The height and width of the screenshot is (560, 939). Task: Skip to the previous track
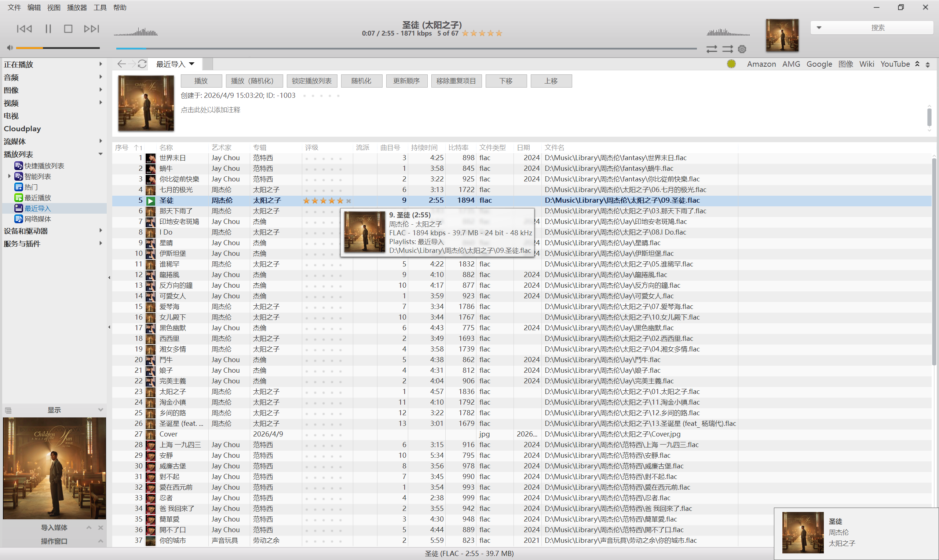[x=25, y=29]
